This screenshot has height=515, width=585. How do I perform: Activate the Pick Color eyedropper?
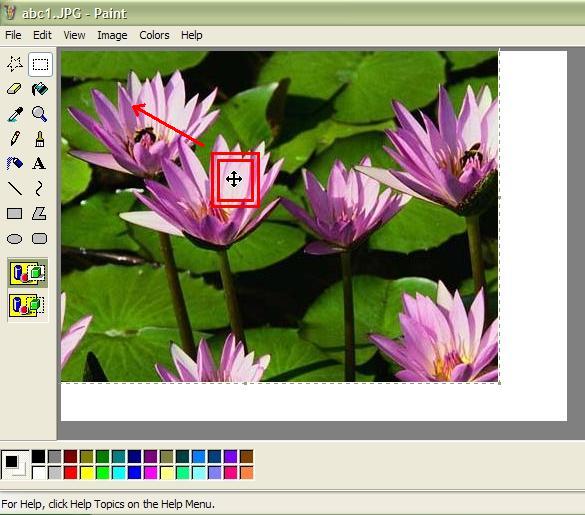15,114
